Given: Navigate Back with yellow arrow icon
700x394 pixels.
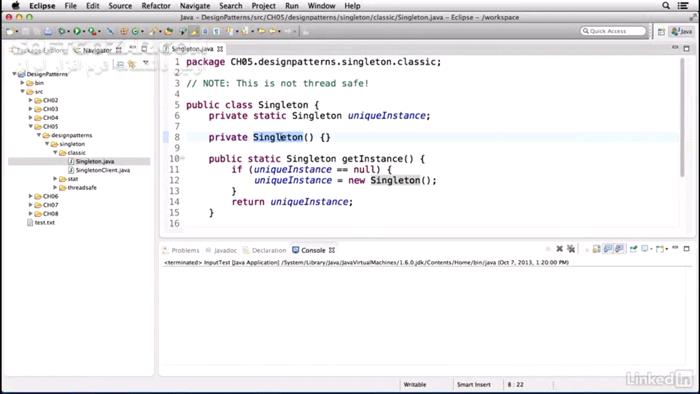Looking at the screenshot, I should tap(272, 31).
